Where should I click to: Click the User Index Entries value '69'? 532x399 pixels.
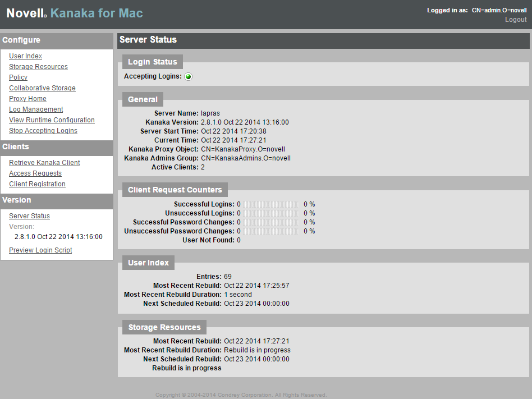click(x=228, y=277)
